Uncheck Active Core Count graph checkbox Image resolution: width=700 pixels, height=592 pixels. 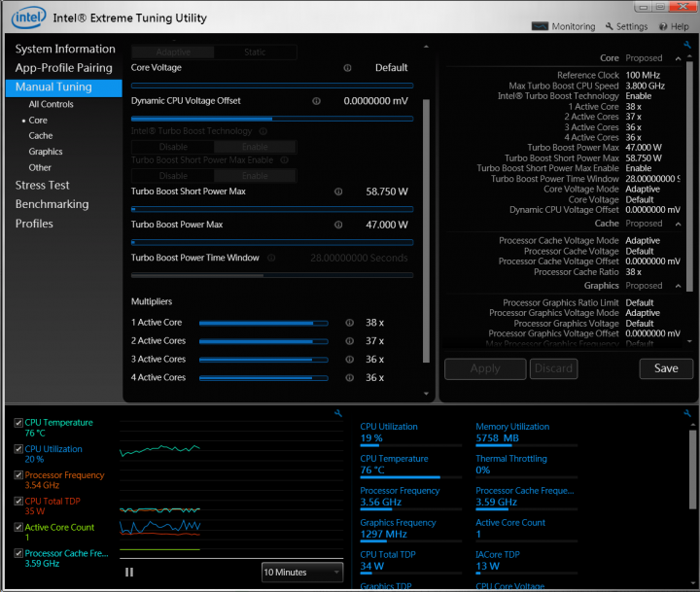coord(18,527)
